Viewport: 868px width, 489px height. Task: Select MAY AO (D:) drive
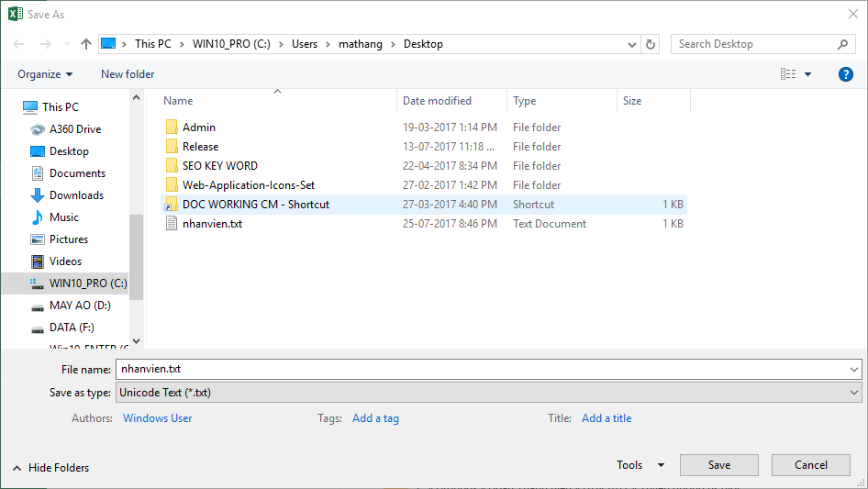80,306
